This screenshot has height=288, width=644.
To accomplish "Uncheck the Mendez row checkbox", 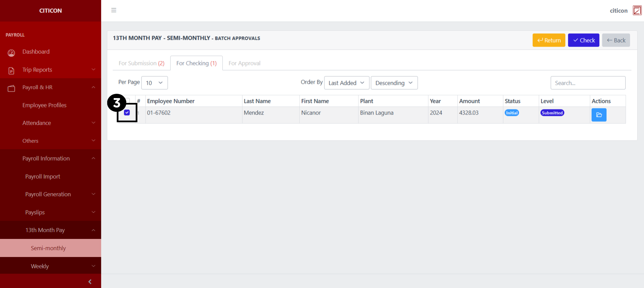I will click(127, 113).
